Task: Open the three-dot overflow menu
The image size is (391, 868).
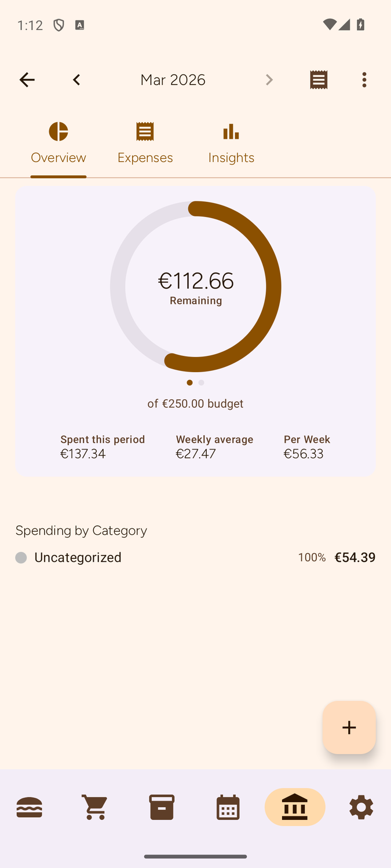Action: tap(364, 79)
